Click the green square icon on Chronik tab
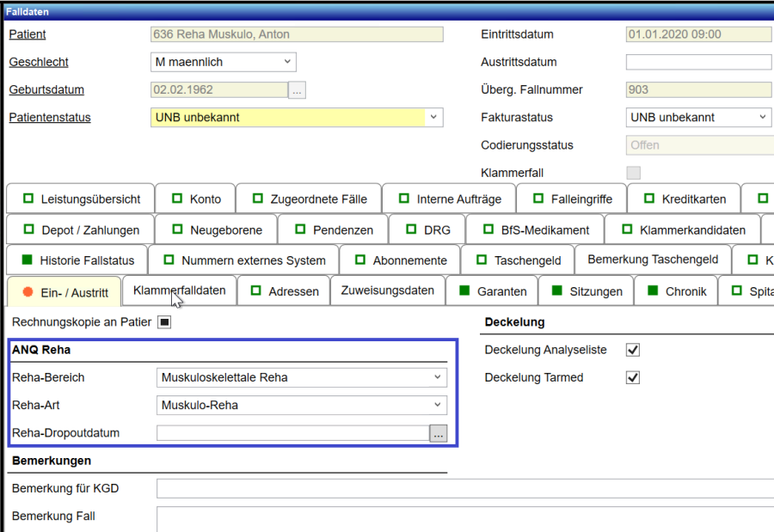774x532 pixels. [x=652, y=291]
